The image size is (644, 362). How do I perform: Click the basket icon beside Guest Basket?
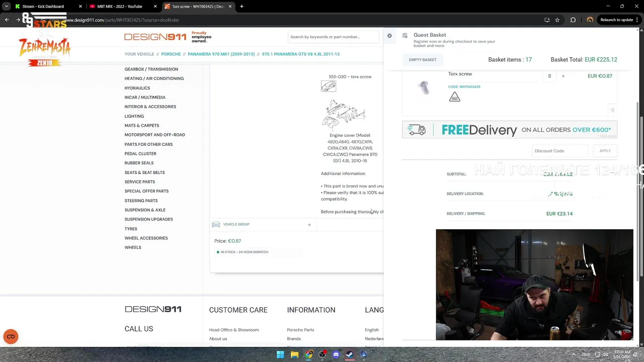[x=405, y=35]
